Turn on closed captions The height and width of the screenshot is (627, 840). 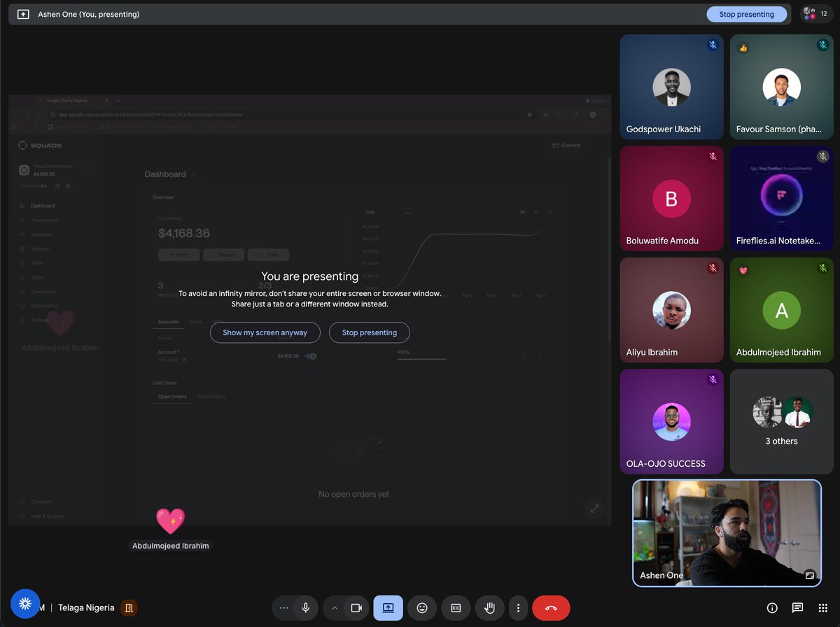click(456, 607)
